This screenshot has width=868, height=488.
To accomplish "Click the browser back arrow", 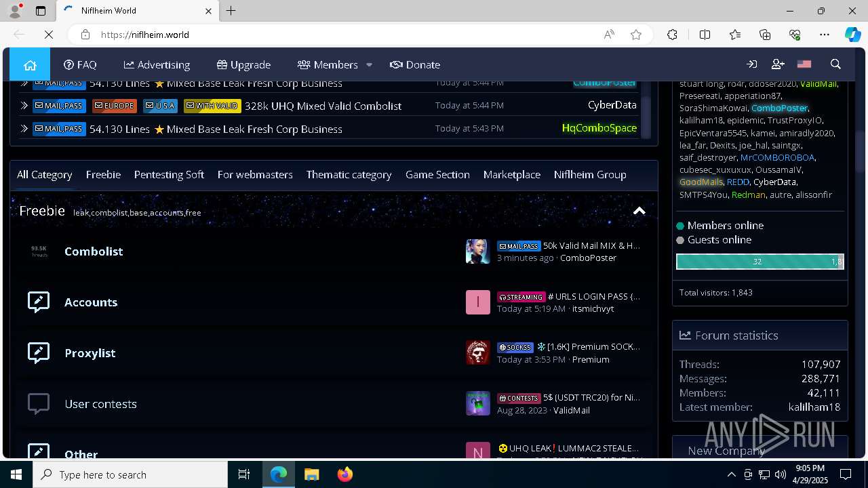I will (x=19, y=35).
